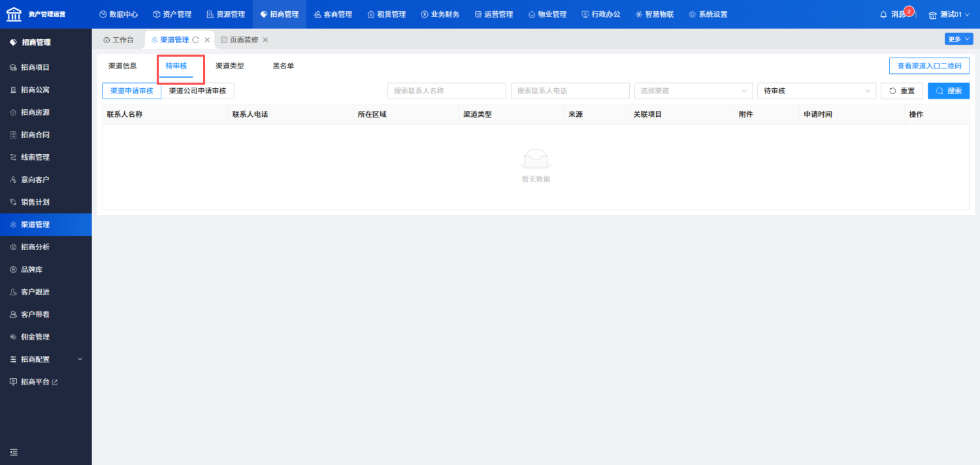980x465 pixels.
Task: Open 渠道管理 in sidebar
Action: (46, 225)
